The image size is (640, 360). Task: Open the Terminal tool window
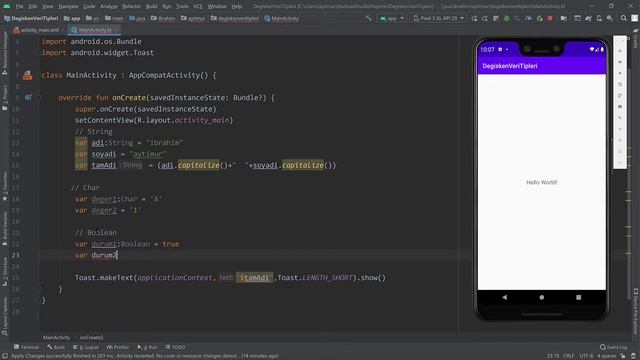[x=26, y=347]
